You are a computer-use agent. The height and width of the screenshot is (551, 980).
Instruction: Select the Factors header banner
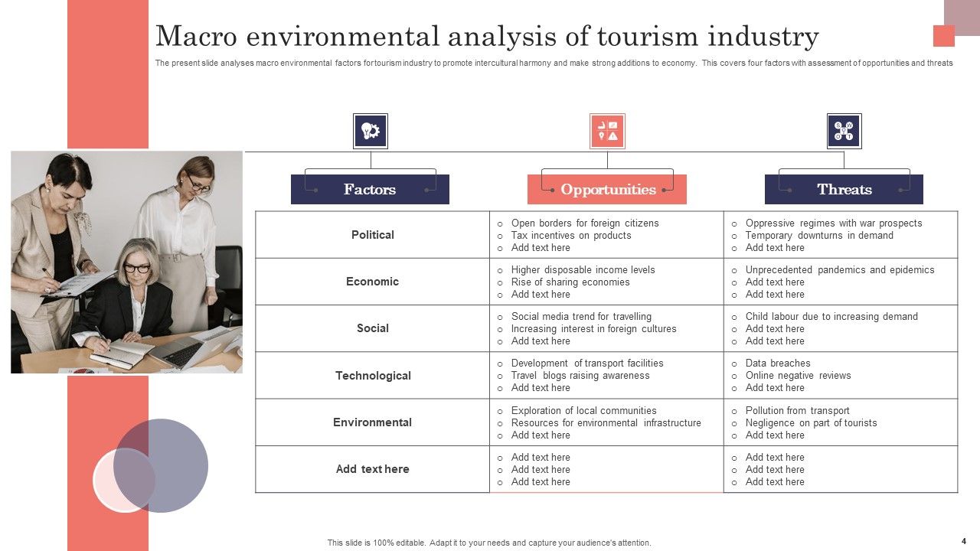coord(370,189)
